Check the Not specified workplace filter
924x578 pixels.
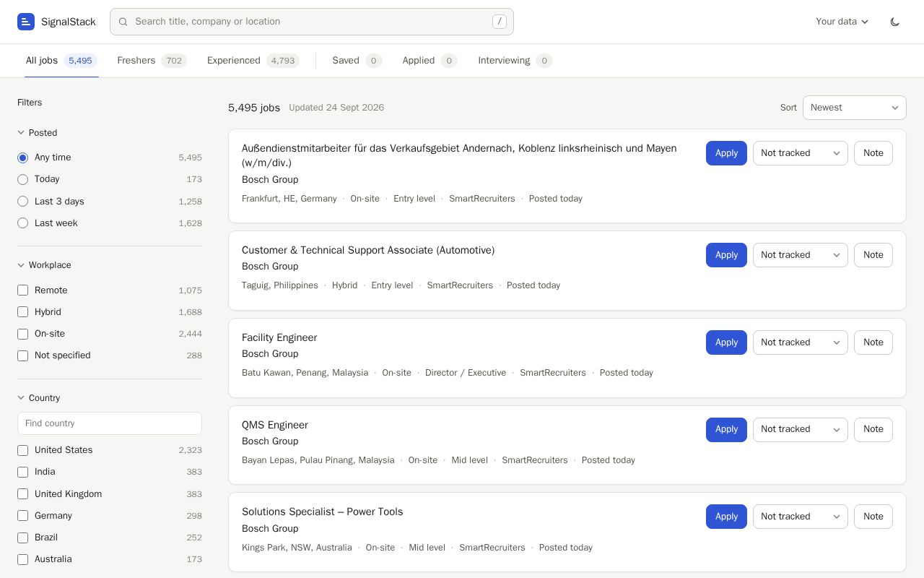pyautogui.click(x=23, y=355)
